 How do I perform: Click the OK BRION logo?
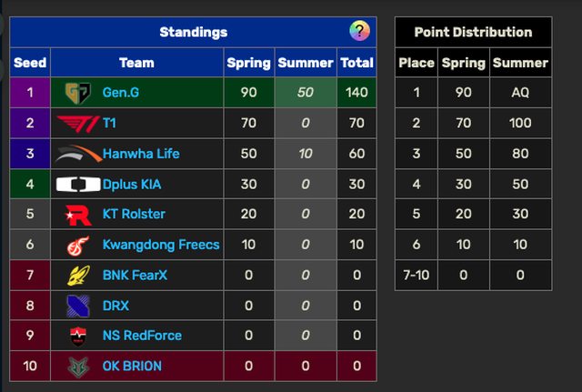point(77,366)
